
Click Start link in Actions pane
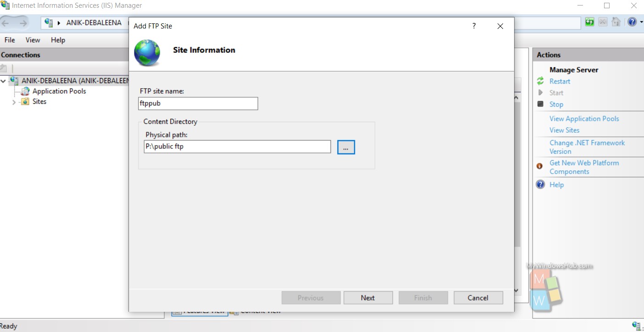556,93
